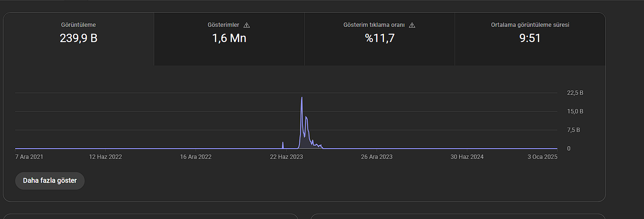644x219 pixels.
Task: Click the 16 Ara 2022 date label
Action: coord(196,157)
